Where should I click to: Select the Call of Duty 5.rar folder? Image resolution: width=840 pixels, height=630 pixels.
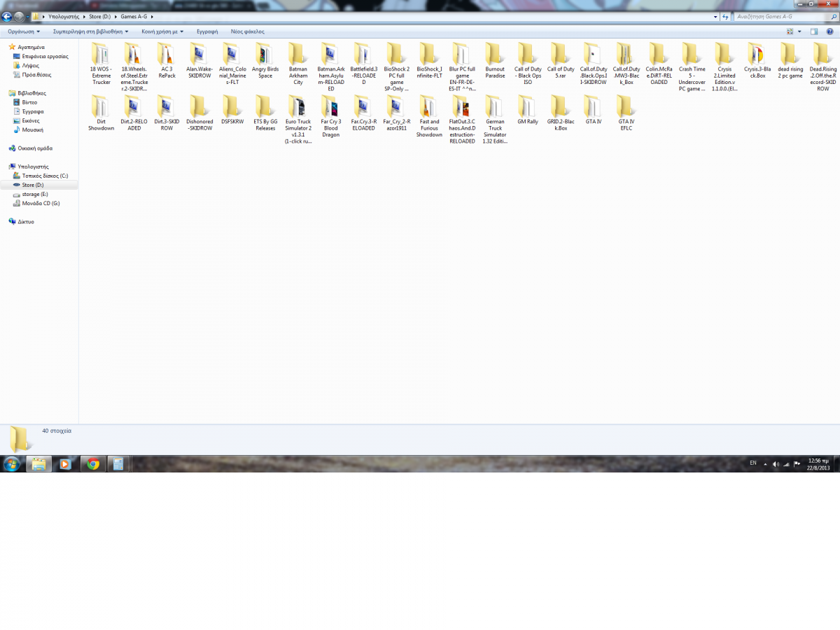tap(561, 60)
